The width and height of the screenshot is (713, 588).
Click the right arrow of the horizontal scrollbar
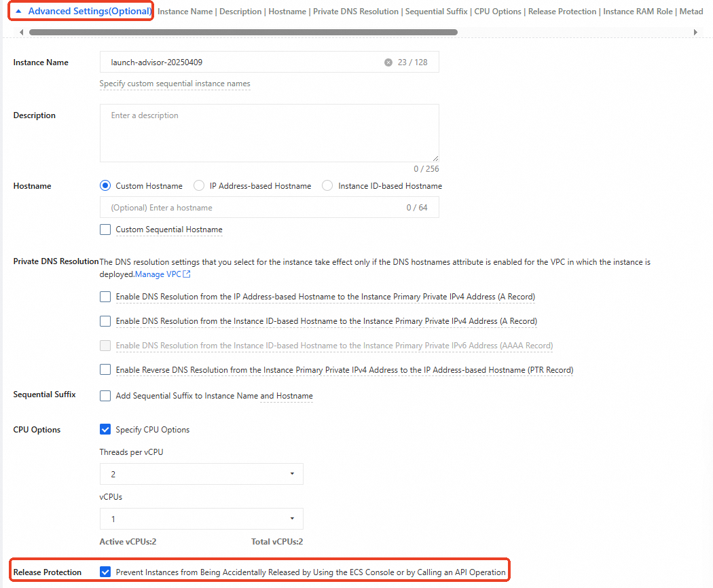pyautogui.click(x=695, y=33)
